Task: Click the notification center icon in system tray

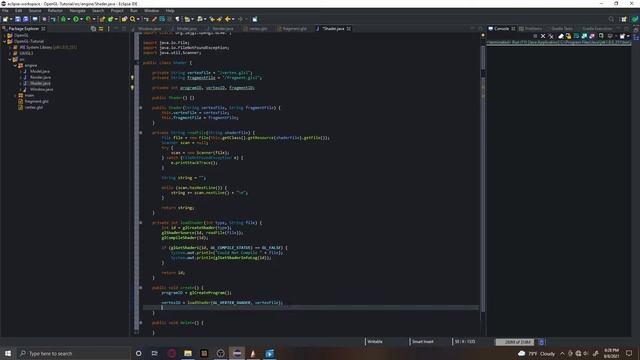Action: 629,353
